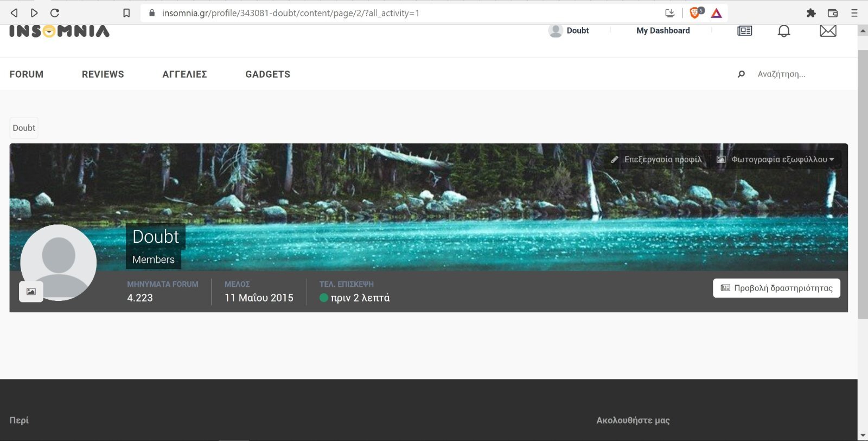Open the extensions puzzle piece icon

811,13
